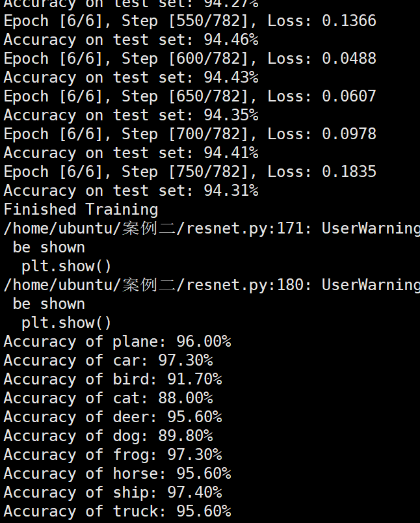Click the 'Finished Training' output line
Screen dimensions: 420x523
(81, 210)
